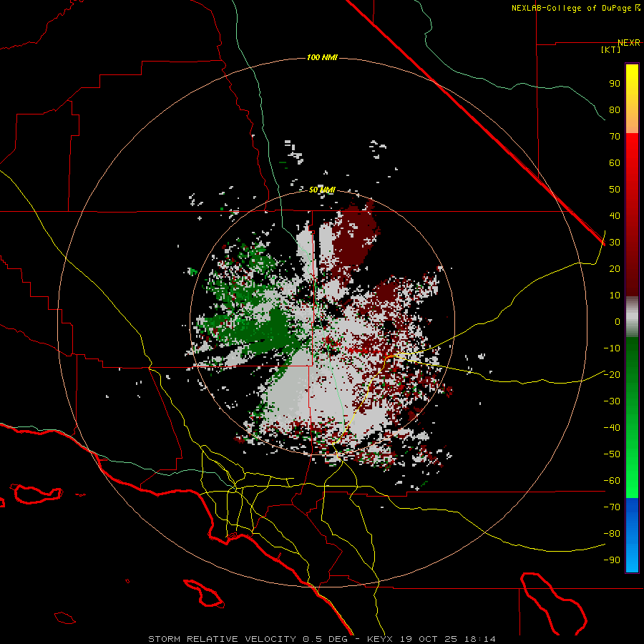Click the -40 value on velocity scale
The image size is (644, 644).
[x=612, y=428]
